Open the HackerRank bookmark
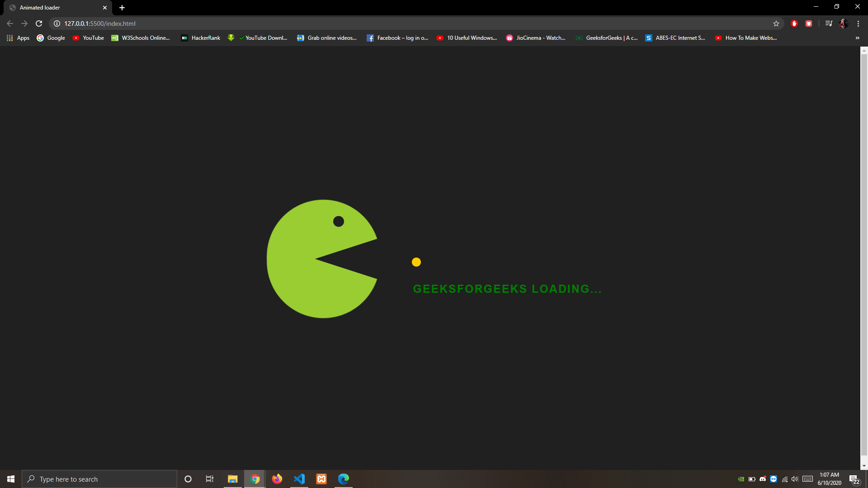Image resolution: width=868 pixels, height=488 pixels. [x=201, y=38]
